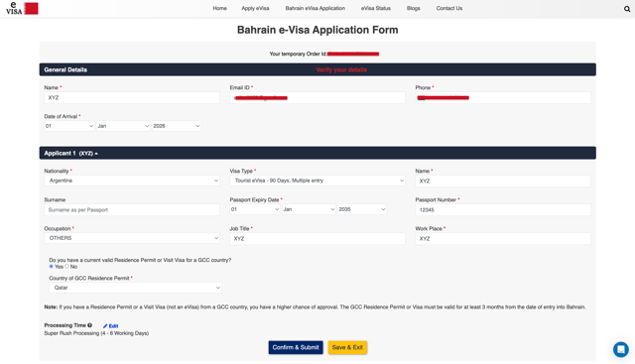
Task: Click the 'Verify your details' text
Action: 341,69
